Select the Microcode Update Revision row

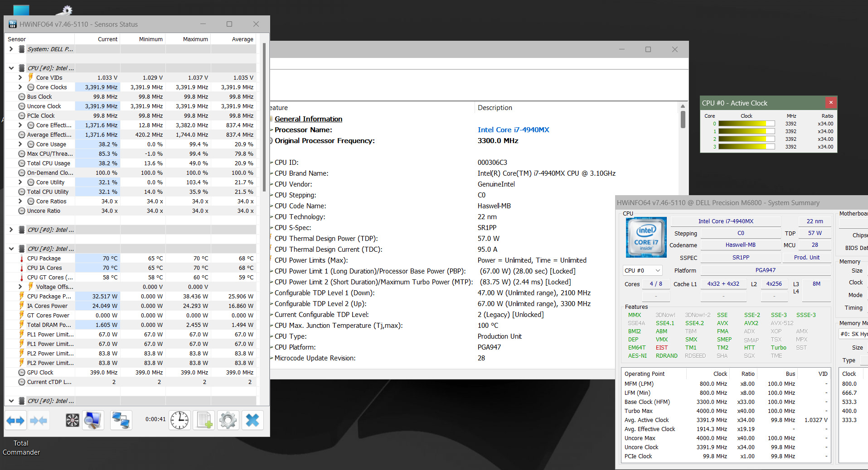(474, 358)
